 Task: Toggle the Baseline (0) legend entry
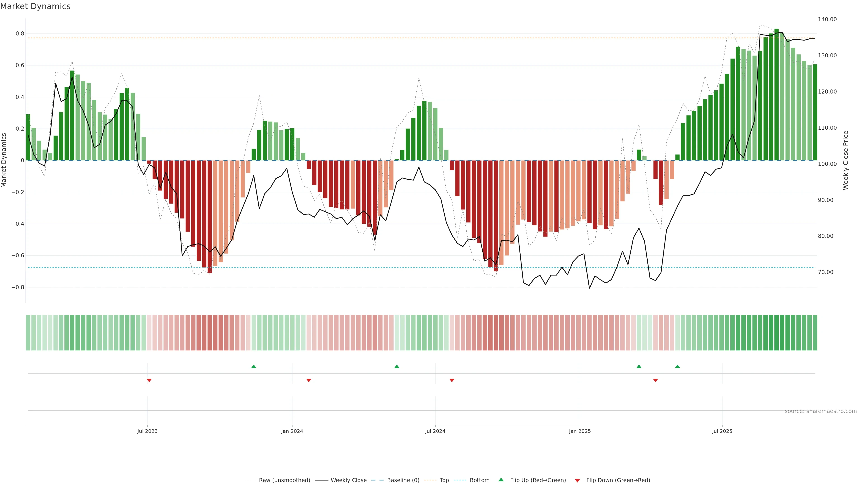pos(403,480)
